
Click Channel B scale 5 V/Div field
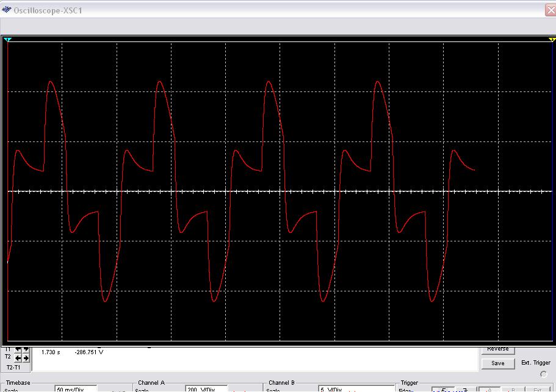pyautogui.click(x=339, y=389)
